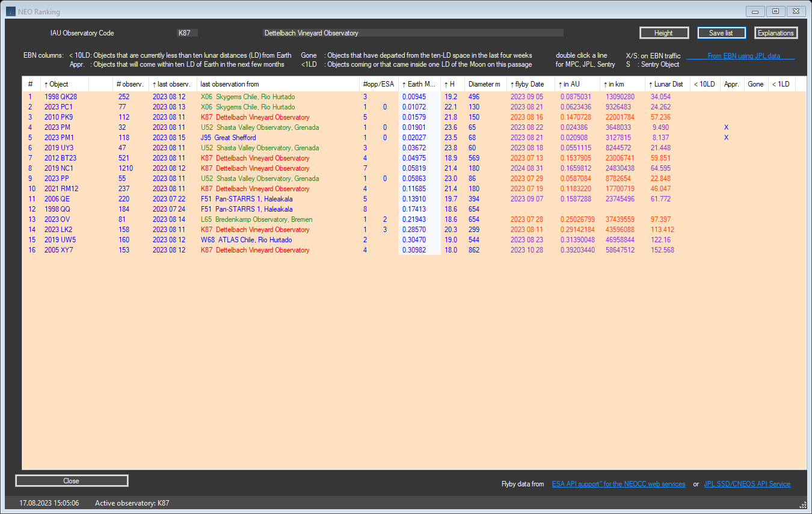Click the NEO Ranking app icon in title bar
This screenshot has height=514, width=812.
[11, 11]
